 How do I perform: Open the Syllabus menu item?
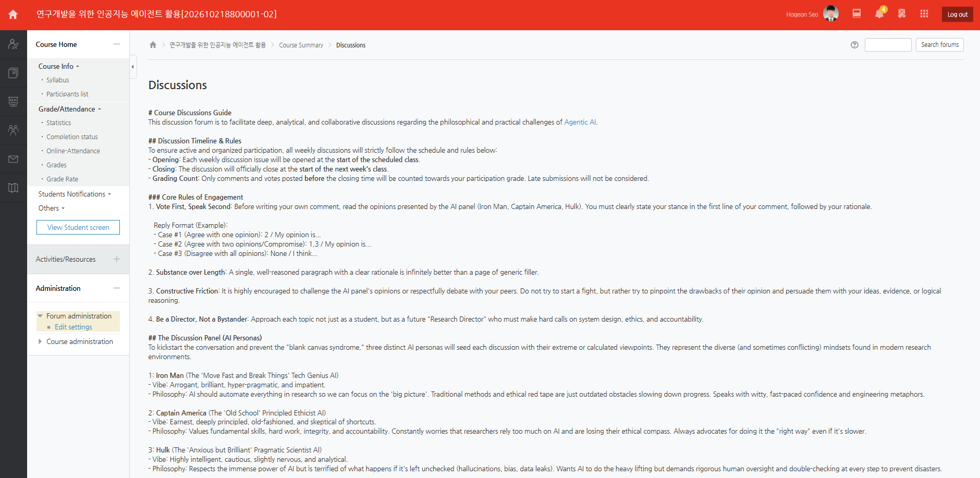(57, 80)
